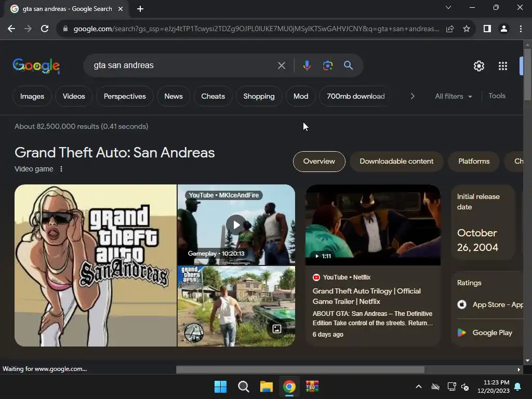Select the Platforms pill
Screen dimensions: 532x399
tap(474, 162)
